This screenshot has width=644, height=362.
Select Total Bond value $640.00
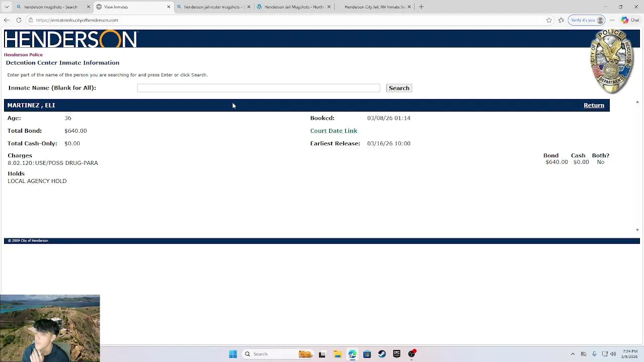tap(75, 131)
